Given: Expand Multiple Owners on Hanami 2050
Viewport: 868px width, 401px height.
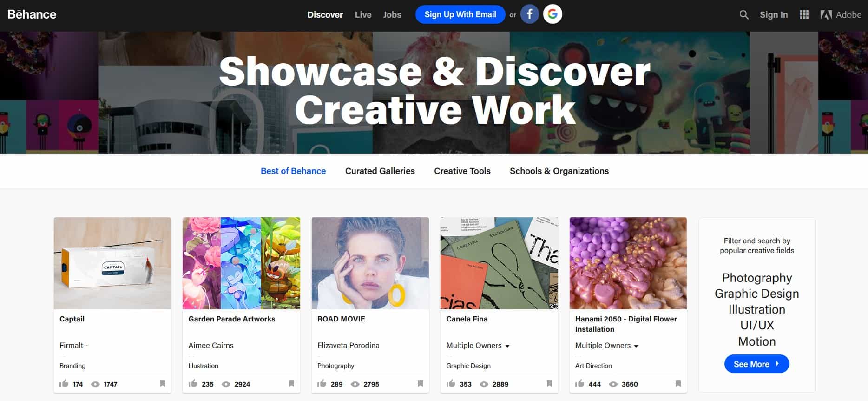Looking at the screenshot, I should [607, 346].
